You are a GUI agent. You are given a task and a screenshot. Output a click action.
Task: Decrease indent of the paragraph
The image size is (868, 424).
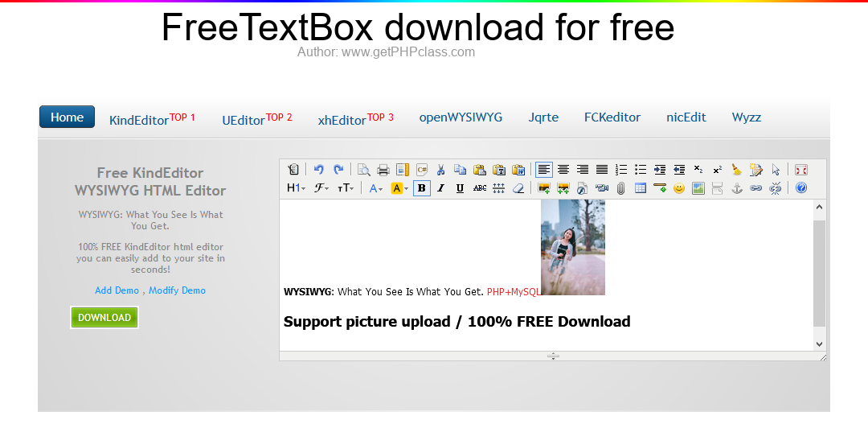(679, 170)
